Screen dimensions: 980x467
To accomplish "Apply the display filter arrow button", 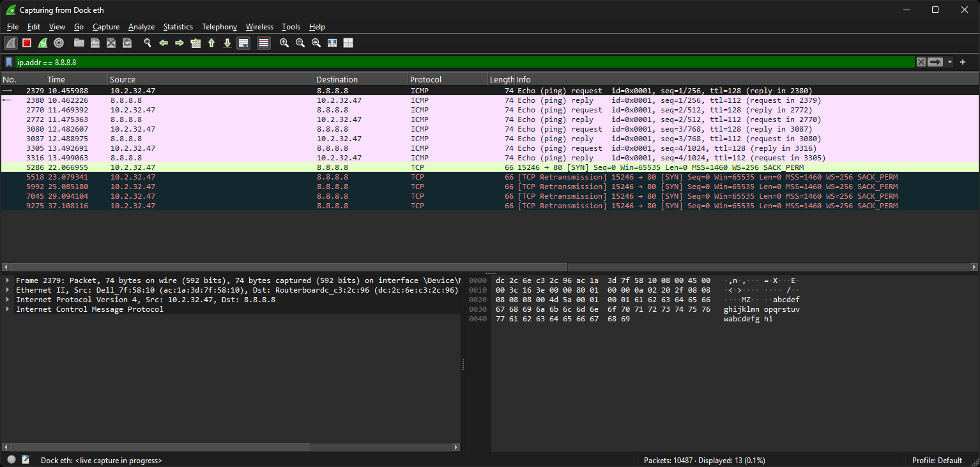I will (935, 62).
